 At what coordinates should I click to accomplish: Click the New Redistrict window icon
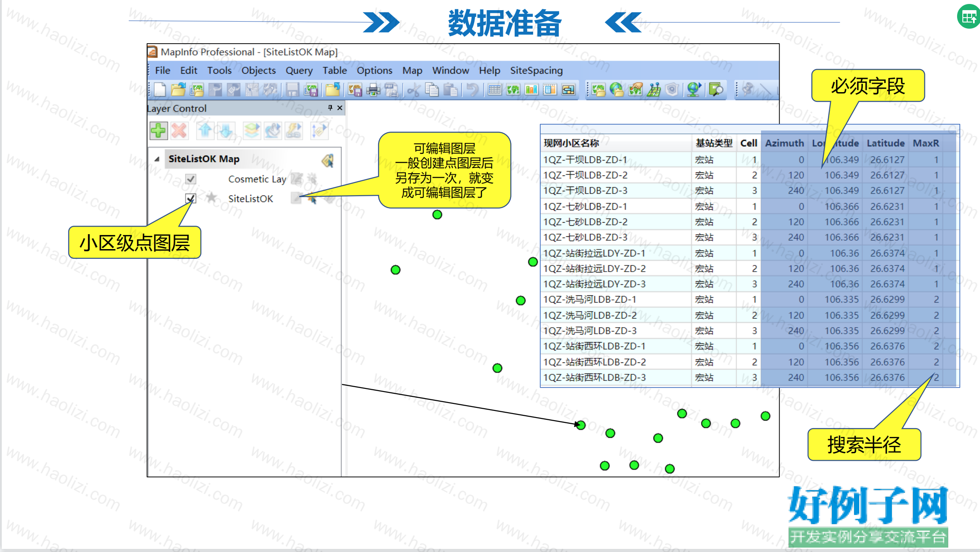568,90
